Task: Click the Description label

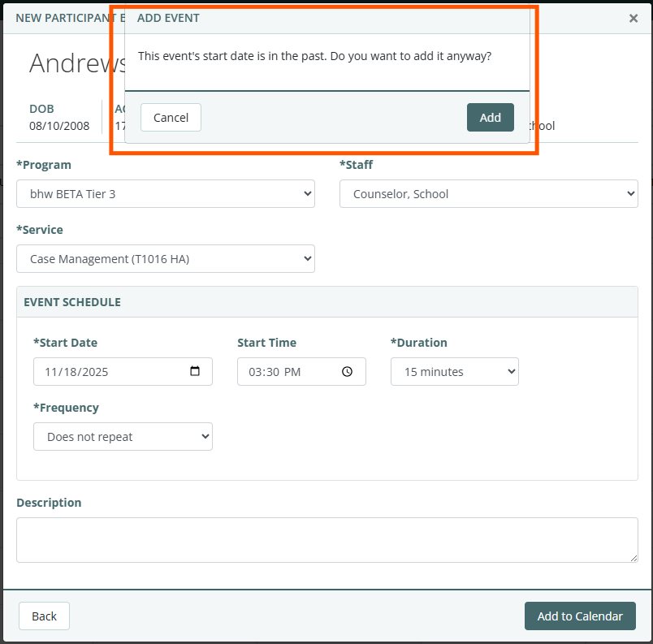Action: pos(49,503)
